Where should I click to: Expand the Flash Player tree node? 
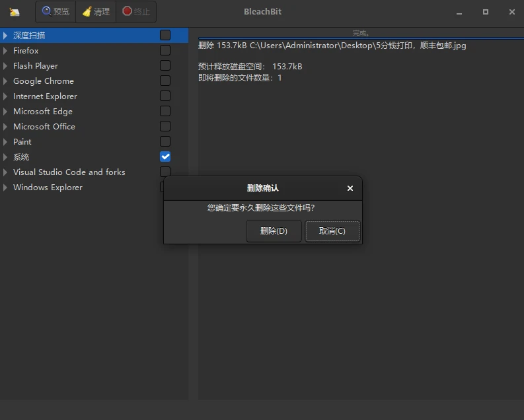click(5, 66)
